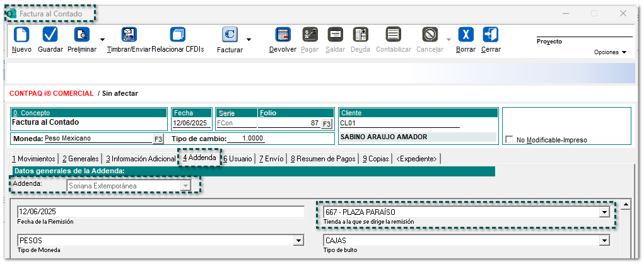The width and height of the screenshot is (644, 264).
Task: Click the Timbrar/Enviar icon
Action: pyautogui.click(x=129, y=35)
